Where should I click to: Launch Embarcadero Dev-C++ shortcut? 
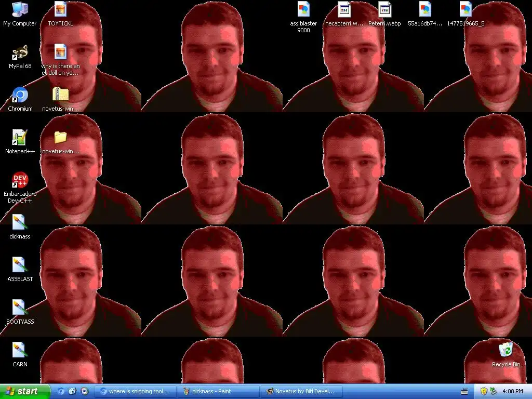[x=20, y=180]
